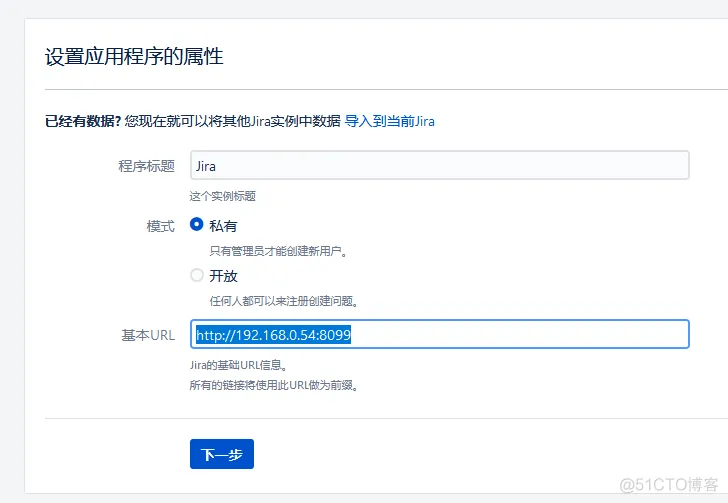Click the Jira的基础URL信息 hint text
Image resolution: width=728 pixels, height=503 pixels.
click(x=238, y=365)
